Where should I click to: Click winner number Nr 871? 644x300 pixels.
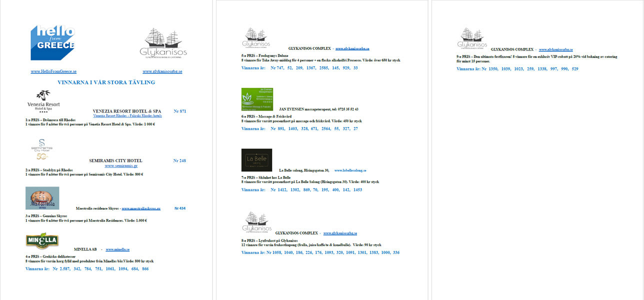pyautogui.click(x=179, y=111)
